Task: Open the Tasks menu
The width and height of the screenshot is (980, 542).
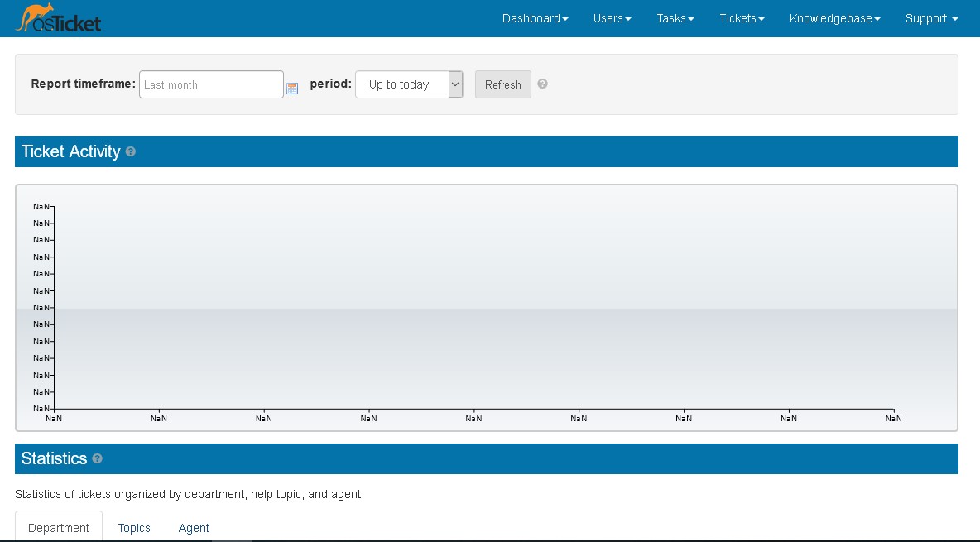Action: [675, 19]
